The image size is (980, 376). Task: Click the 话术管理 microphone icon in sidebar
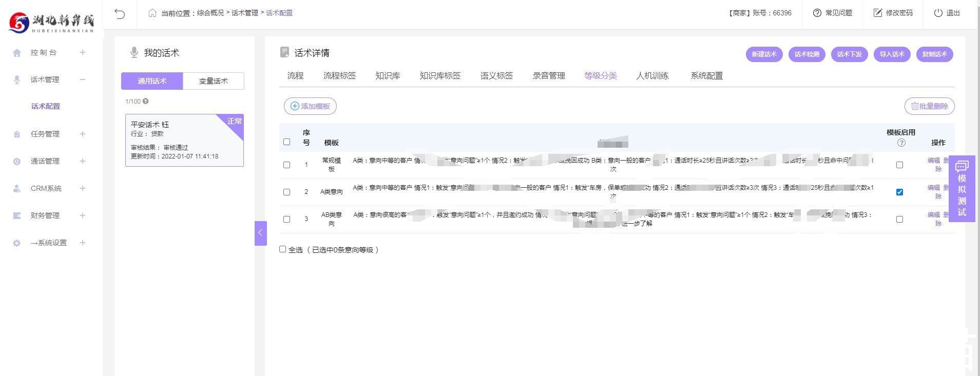17,80
